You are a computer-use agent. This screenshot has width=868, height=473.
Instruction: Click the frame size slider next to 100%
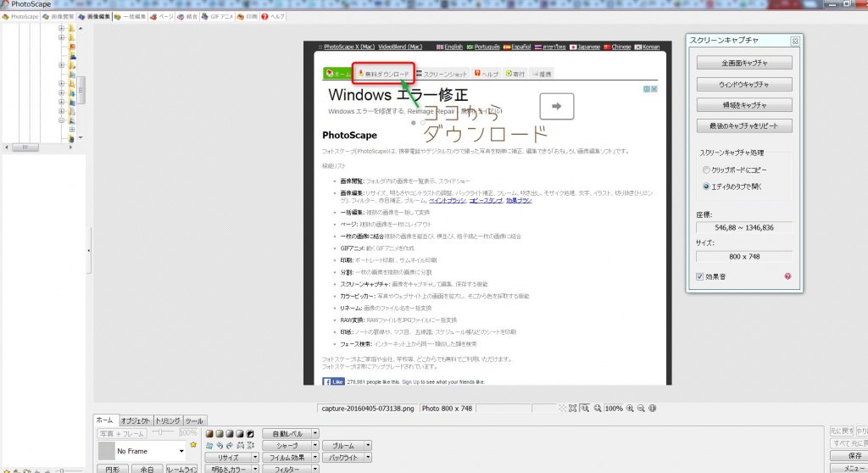pyautogui.click(x=162, y=433)
